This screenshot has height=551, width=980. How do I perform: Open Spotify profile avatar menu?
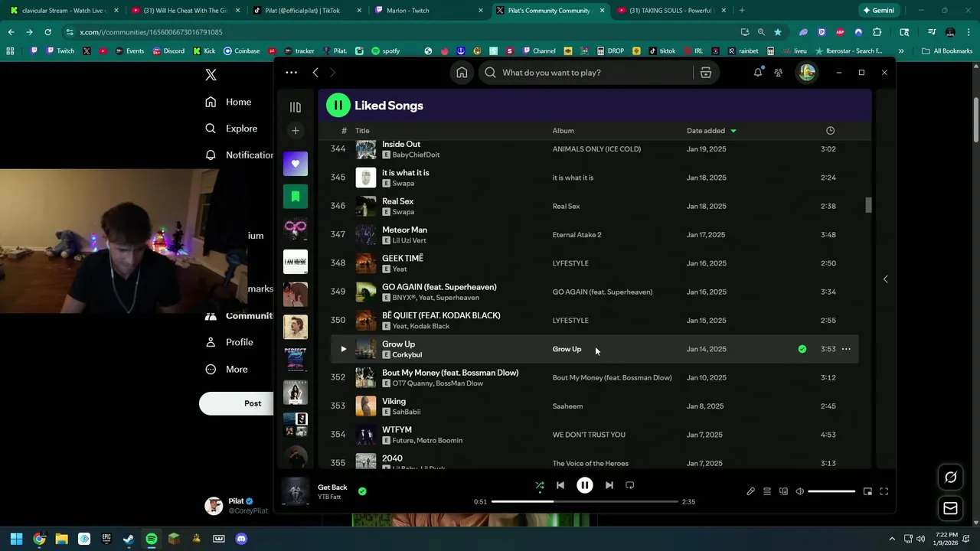(807, 72)
